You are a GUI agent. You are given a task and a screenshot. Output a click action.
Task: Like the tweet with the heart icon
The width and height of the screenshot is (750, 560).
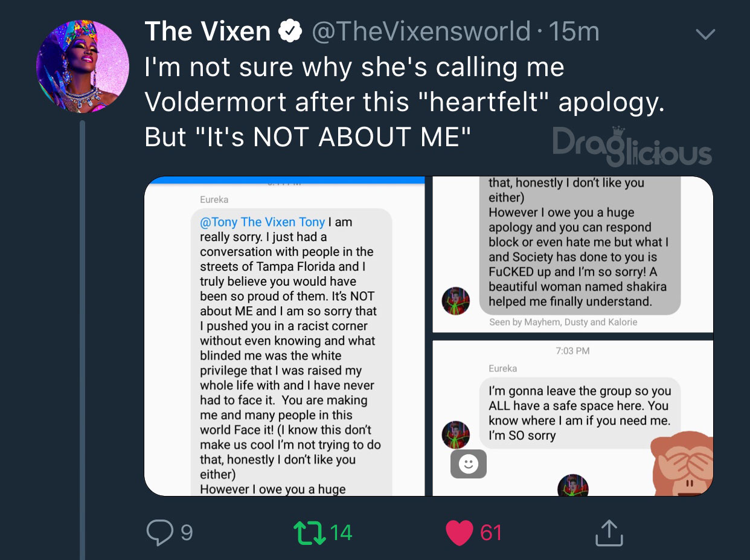coord(459,532)
